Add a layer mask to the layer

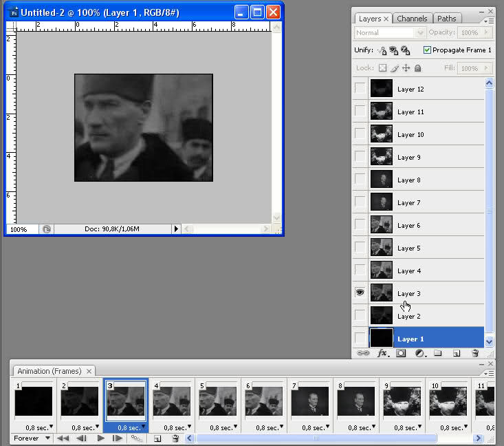click(x=401, y=353)
